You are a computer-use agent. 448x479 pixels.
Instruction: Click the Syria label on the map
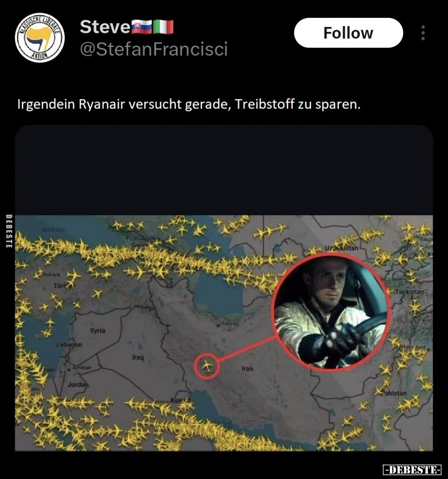click(x=98, y=331)
